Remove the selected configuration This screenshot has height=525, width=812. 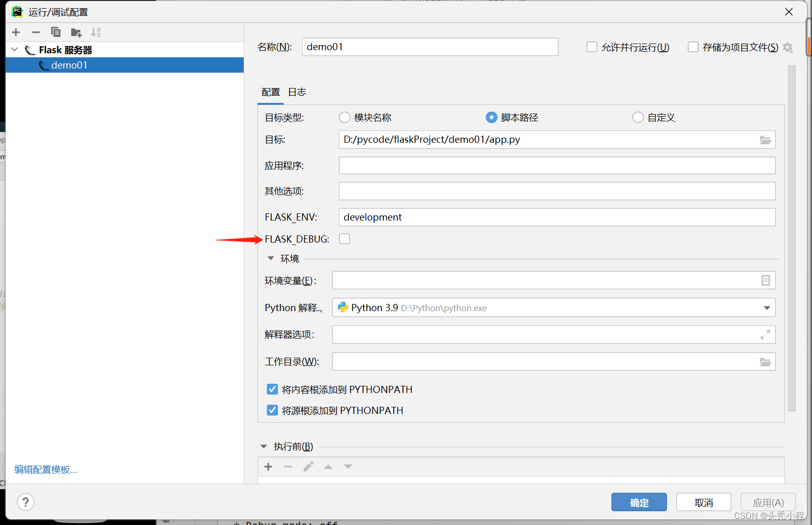click(36, 32)
